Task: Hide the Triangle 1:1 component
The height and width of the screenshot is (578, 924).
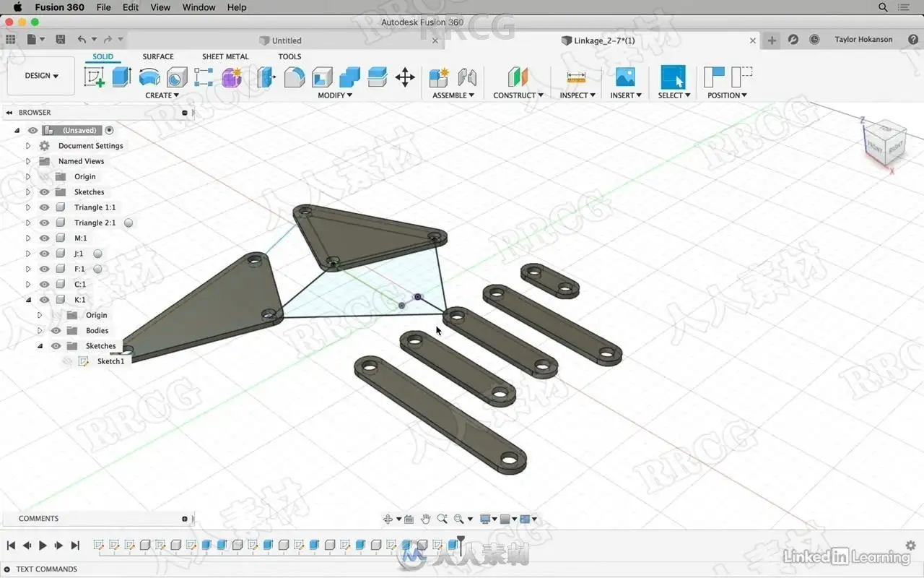Action: pyautogui.click(x=44, y=207)
